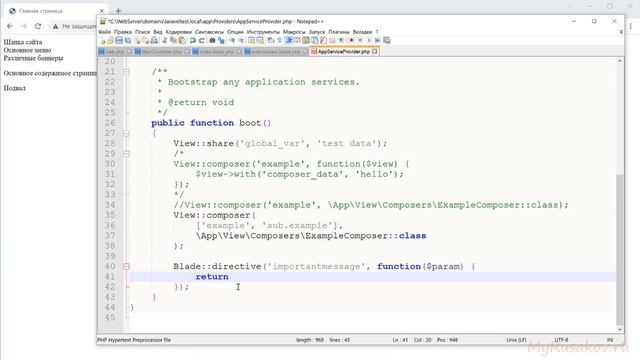Toggle file monitoring eye icon
640x360 pixels.
(x=341, y=40)
